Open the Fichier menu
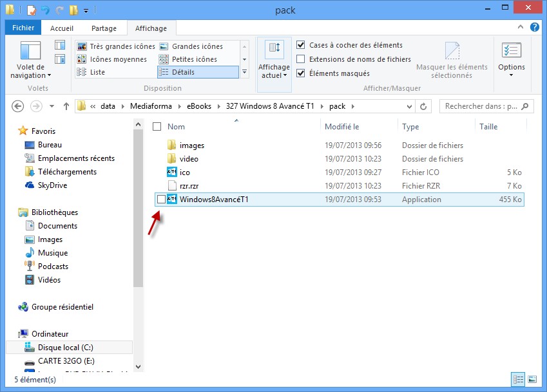Viewport: 547px width, 392px height. 23,28
